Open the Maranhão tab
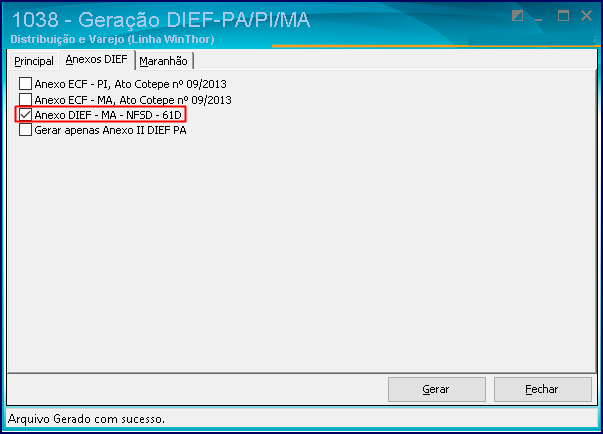This screenshot has height=434, width=603. [163, 61]
